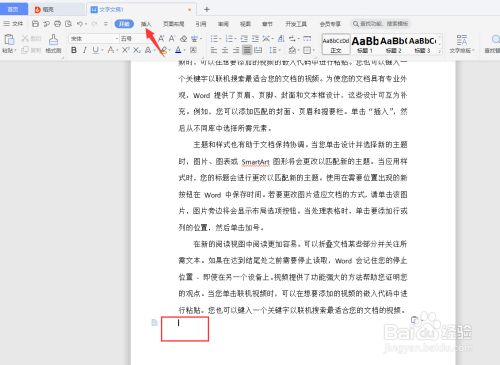Screen dimensions: 500x365
Task: Click the Paste clipboard icon
Action: click(9, 39)
